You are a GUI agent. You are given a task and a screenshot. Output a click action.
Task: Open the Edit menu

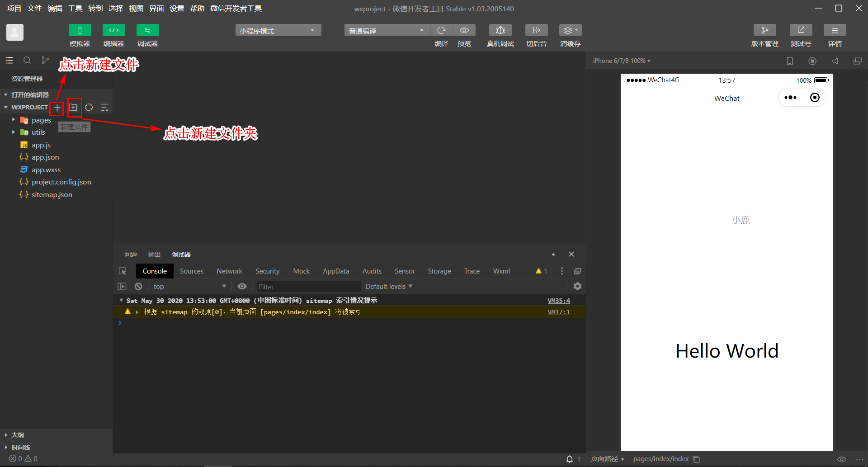(x=55, y=9)
